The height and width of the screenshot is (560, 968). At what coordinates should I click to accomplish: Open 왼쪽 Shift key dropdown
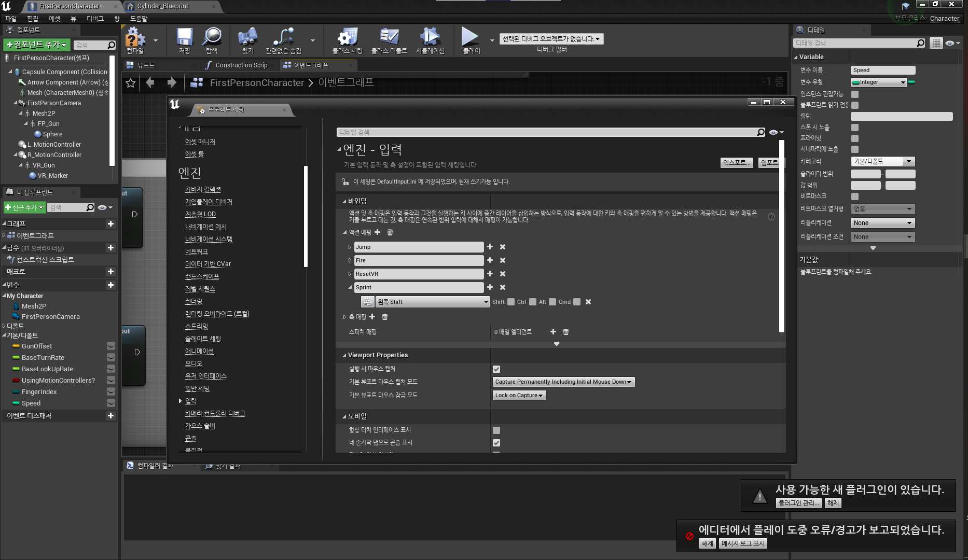(433, 302)
